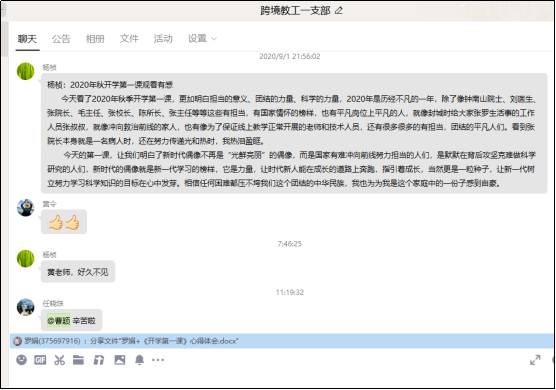Click small avatar in shared file bar

[17, 341]
